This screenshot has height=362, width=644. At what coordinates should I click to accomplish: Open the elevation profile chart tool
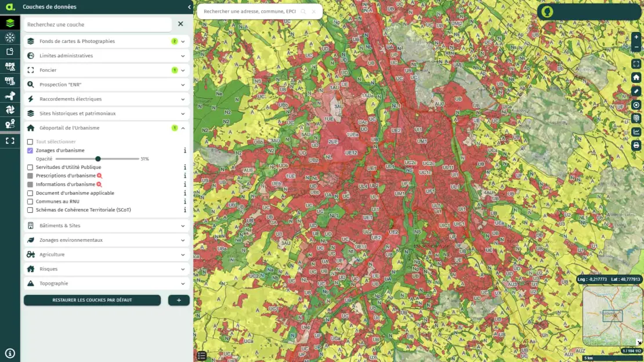tap(636, 132)
